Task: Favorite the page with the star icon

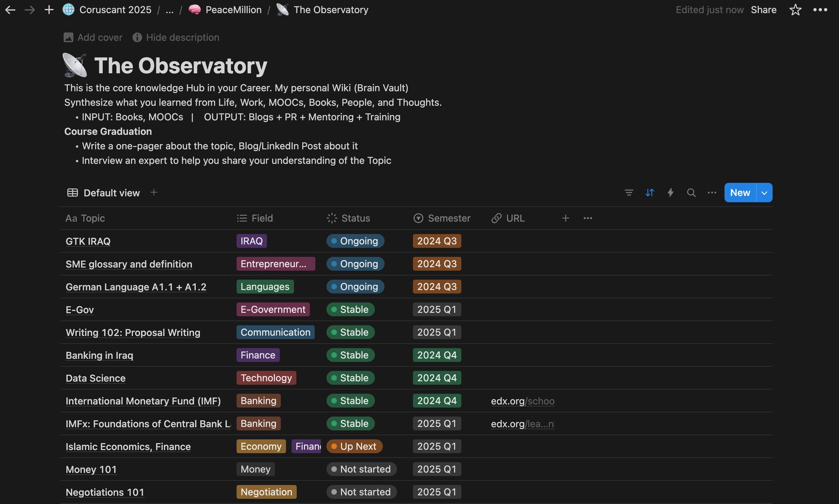Action: [795, 10]
